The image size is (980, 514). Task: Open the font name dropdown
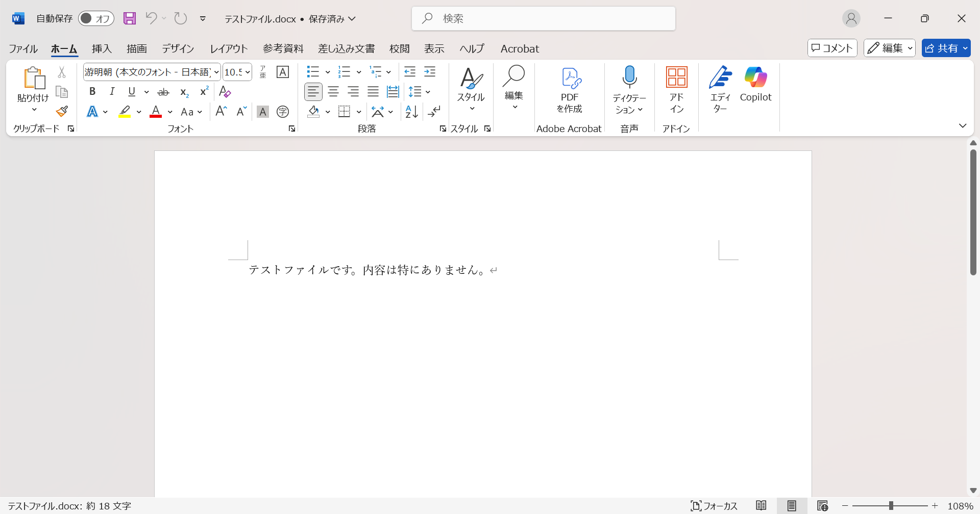216,72
